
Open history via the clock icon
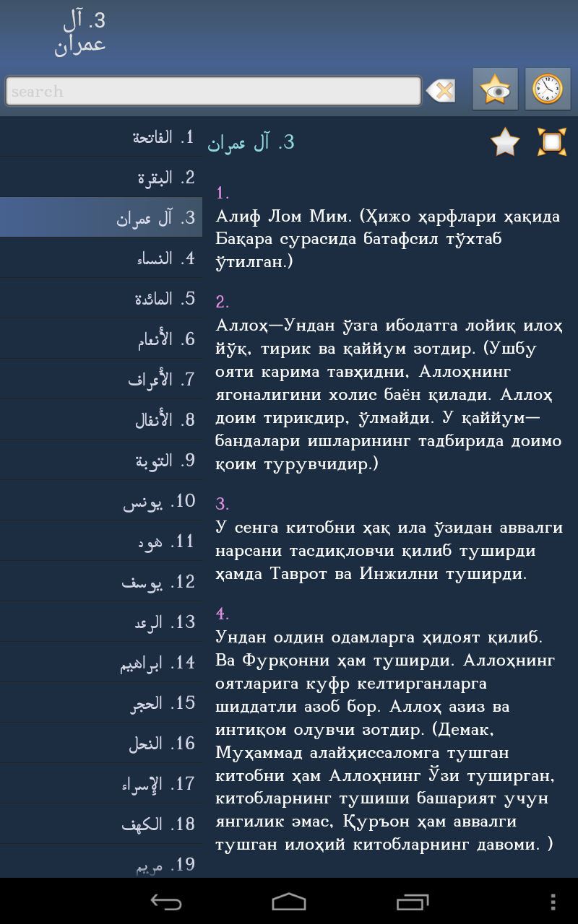[548, 90]
